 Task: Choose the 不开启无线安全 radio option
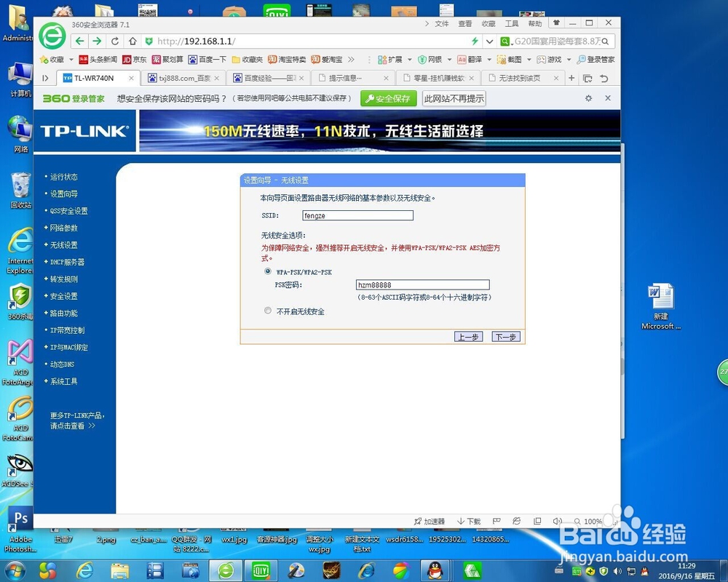pyautogui.click(x=267, y=311)
